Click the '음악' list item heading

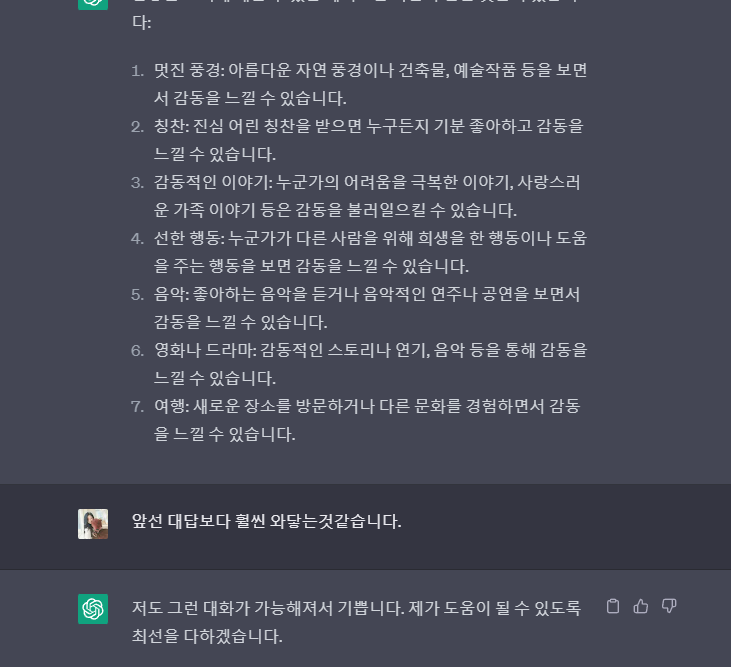coord(170,294)
